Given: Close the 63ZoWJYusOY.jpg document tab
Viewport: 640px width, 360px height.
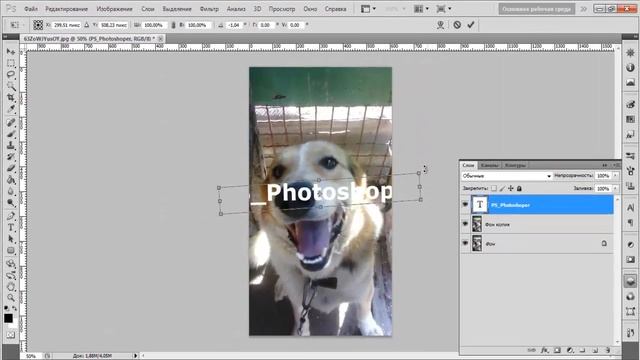Looking at the screenshot, I should point(160,38).
